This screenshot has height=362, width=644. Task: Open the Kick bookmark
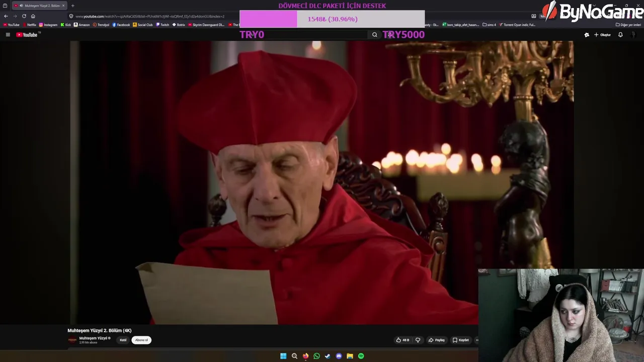click(66, 25)
